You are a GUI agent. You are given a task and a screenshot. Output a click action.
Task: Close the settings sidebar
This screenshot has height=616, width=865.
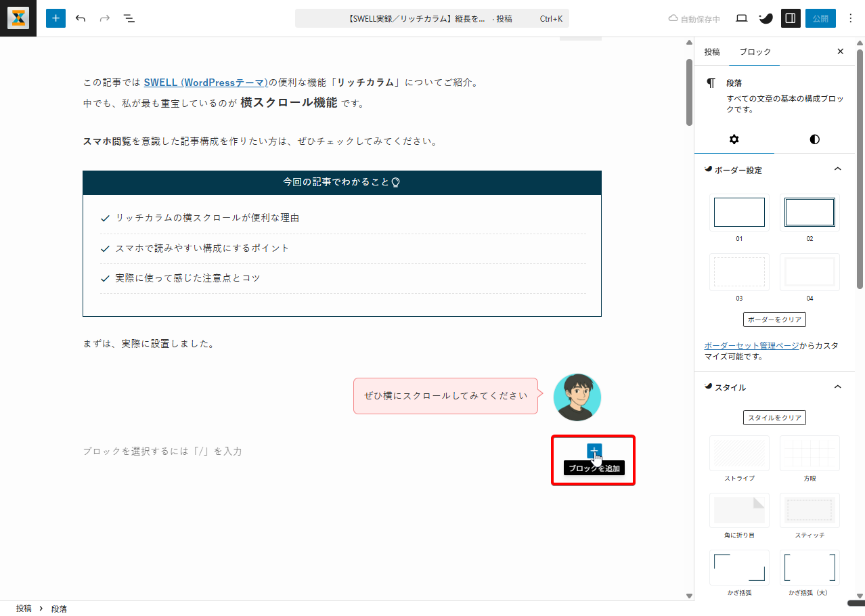coord(841,51)
